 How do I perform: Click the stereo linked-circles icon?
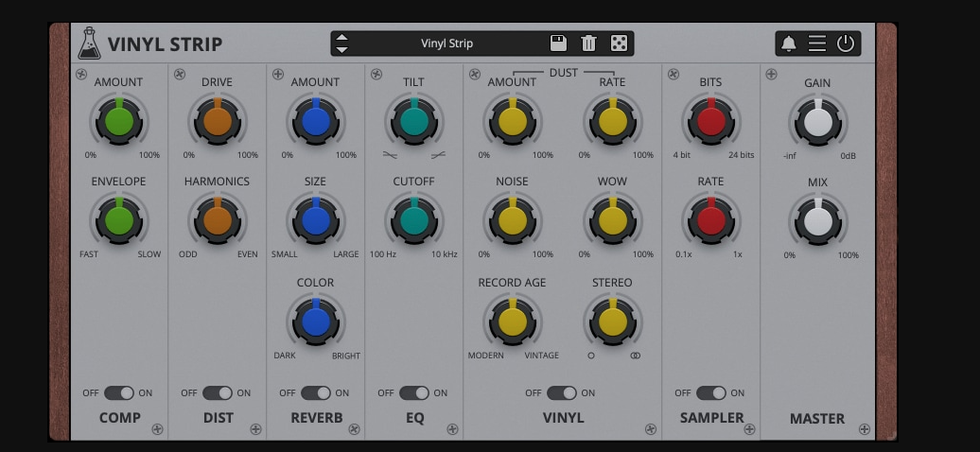point(635,356)
